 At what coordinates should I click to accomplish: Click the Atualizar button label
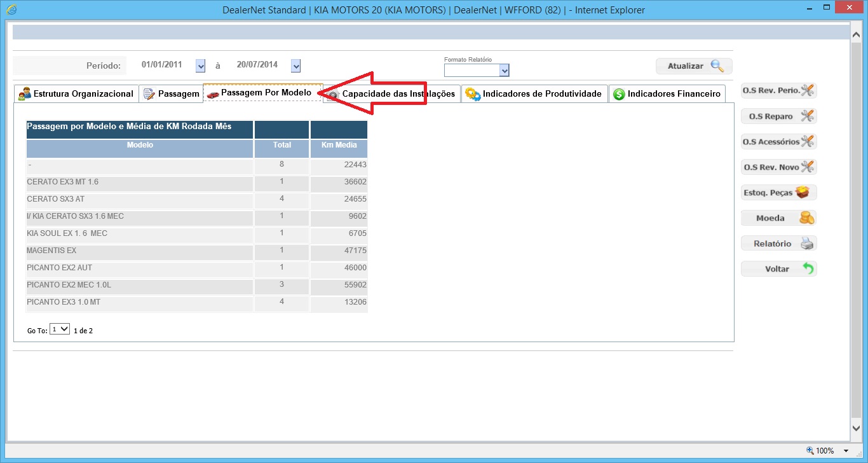click(x=686, y=66)
